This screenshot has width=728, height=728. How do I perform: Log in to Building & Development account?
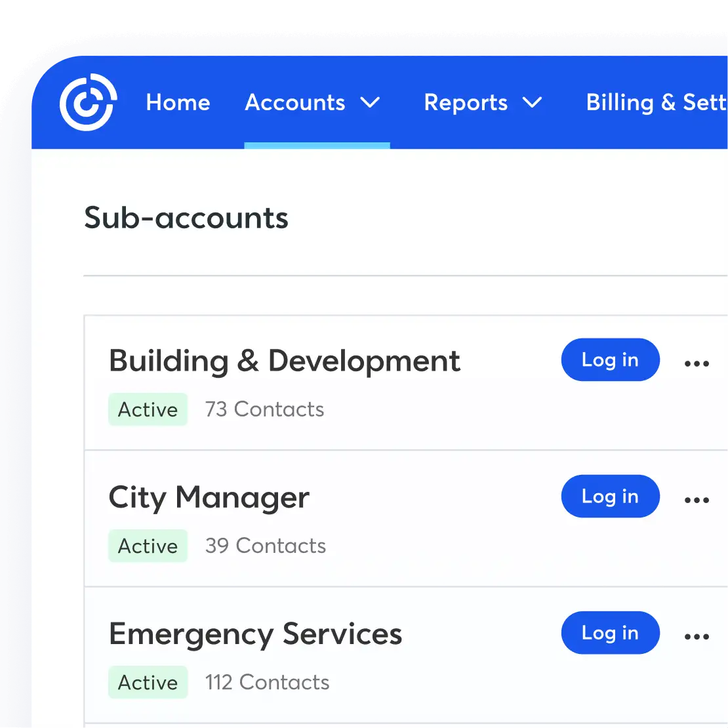(610, 359)
